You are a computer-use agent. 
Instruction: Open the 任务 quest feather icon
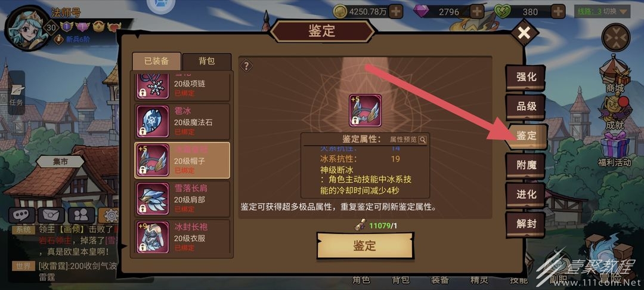(x=17, y=94)
